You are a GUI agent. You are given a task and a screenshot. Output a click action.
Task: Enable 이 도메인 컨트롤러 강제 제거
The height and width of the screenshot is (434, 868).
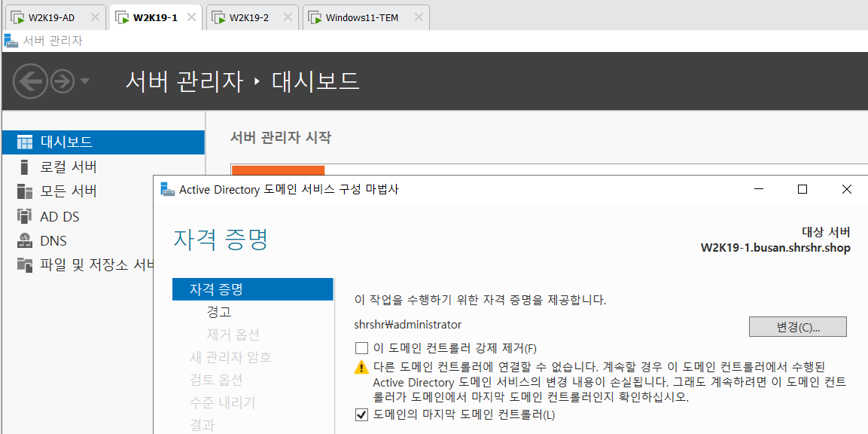361,348
